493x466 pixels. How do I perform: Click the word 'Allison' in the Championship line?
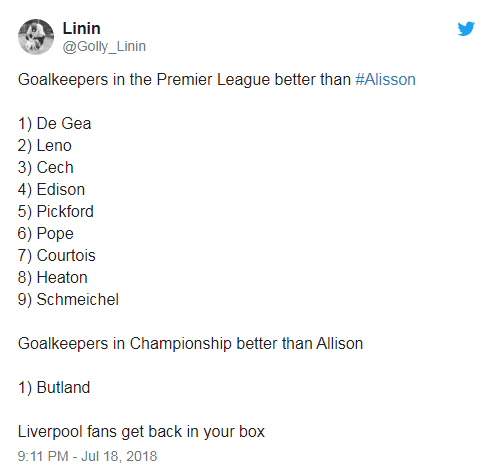[340, 344]
